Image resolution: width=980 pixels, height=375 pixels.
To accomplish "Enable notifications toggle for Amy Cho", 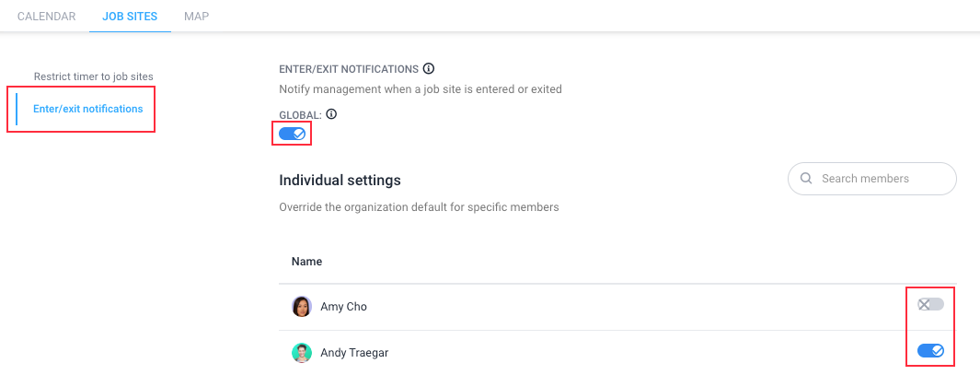I will pyautogui.click(x=930, y=304).
